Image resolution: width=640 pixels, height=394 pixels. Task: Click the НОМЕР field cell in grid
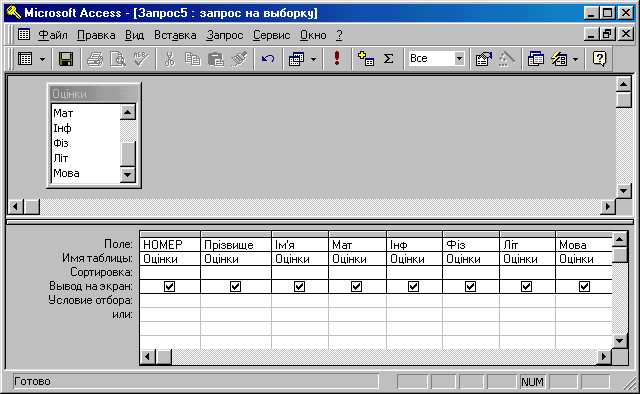(x=170, y=245)
